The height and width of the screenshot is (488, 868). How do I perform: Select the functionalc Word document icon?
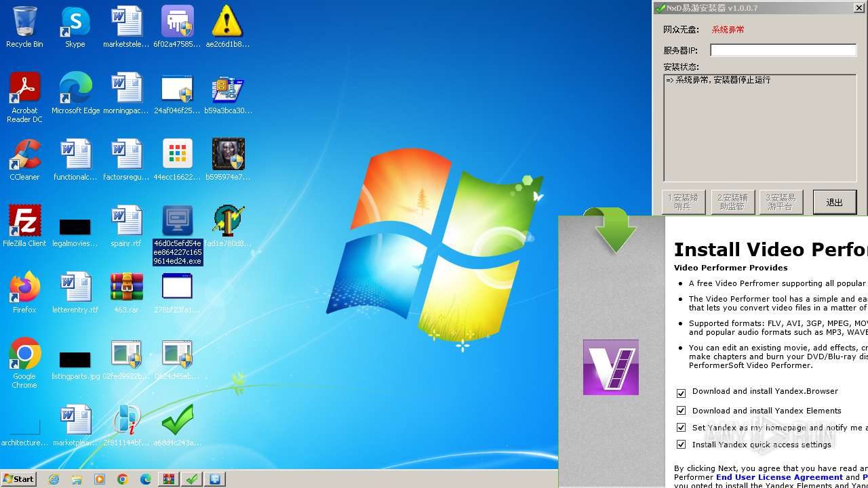point(75,160)
